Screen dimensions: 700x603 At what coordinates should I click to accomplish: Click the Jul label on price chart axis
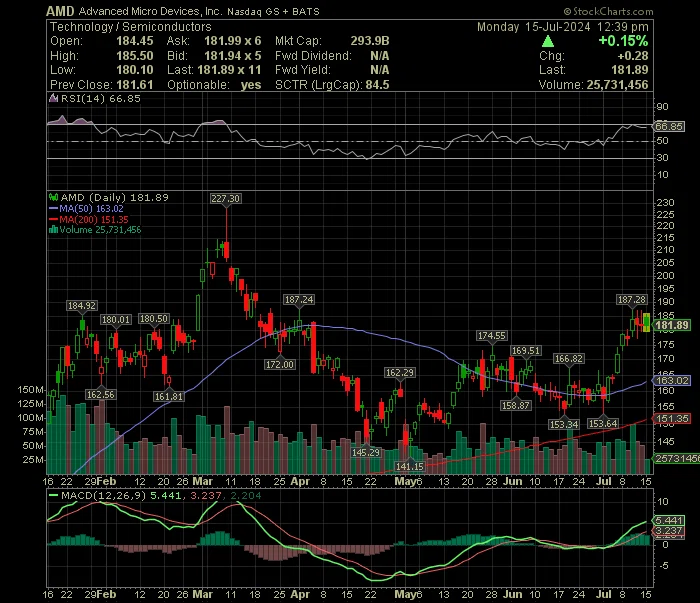pos(604,482)
